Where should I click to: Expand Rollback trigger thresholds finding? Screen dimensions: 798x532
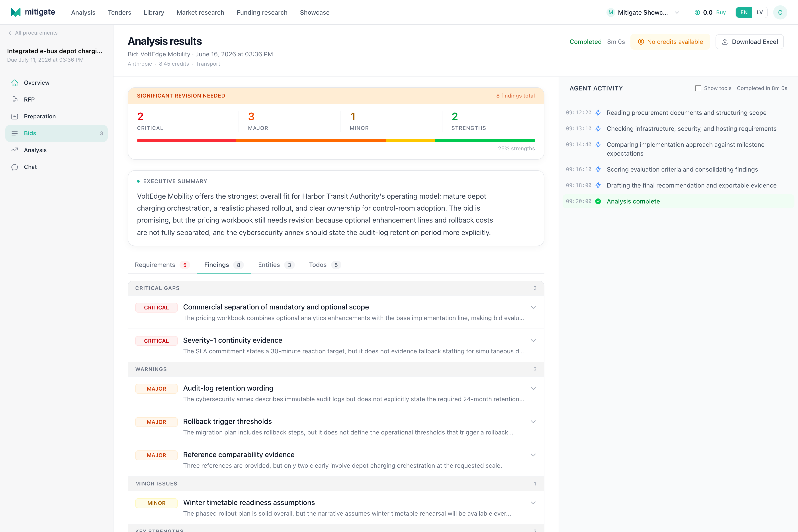(533, 422)
